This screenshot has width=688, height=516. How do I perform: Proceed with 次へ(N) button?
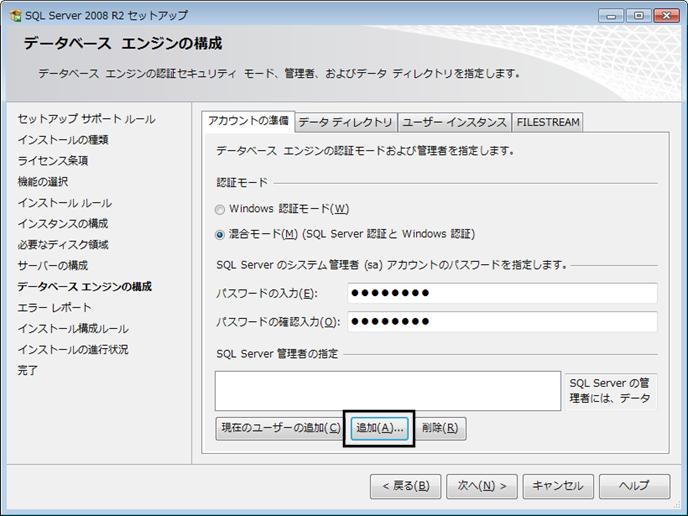[x=482, y=486]
